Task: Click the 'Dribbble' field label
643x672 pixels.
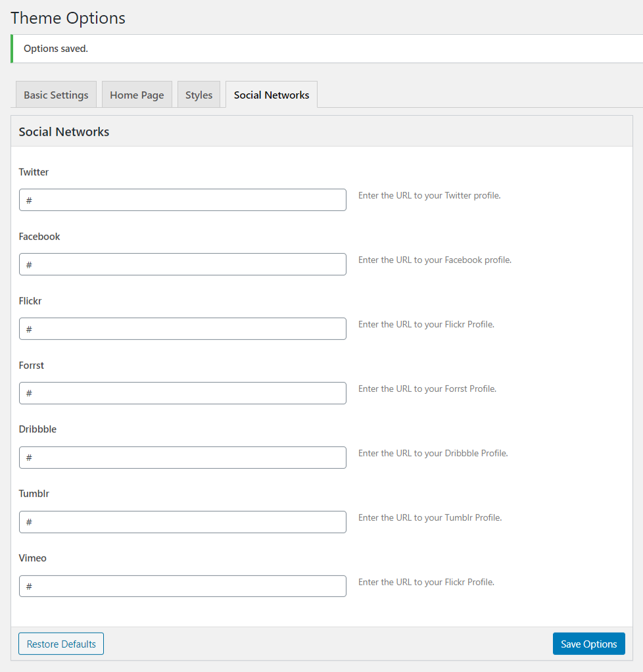Action: coord(37,429)
